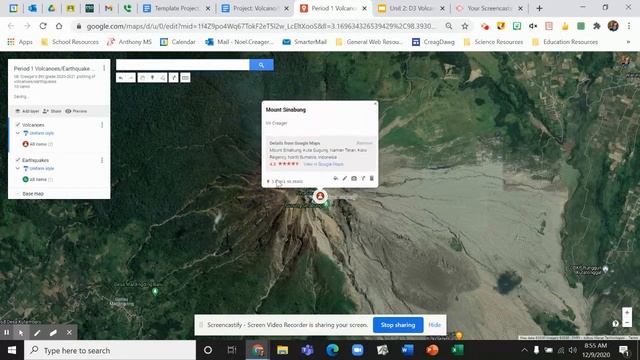Open Uniform style for Volcanoes layer
640x360 pixels.
(x=39, y=133)
